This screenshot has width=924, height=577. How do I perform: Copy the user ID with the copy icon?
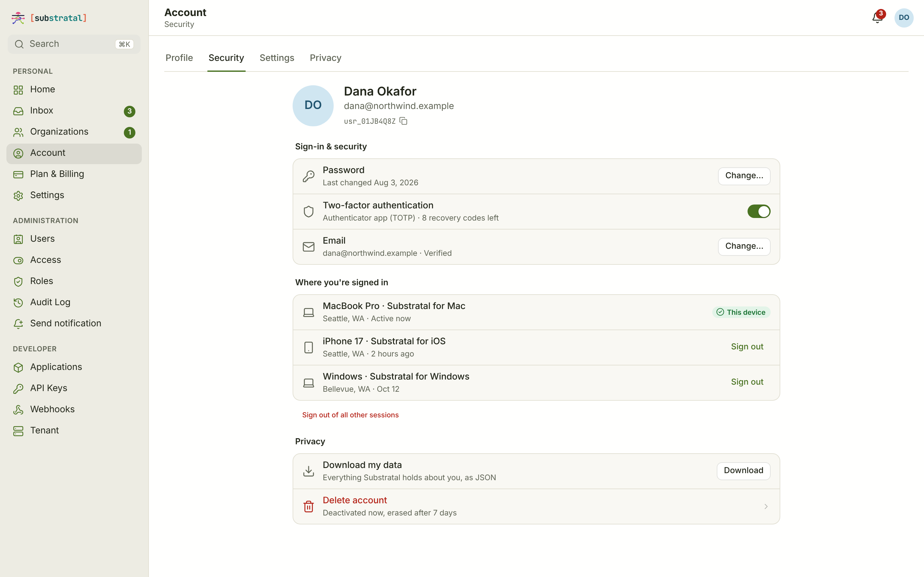point(403,121)
